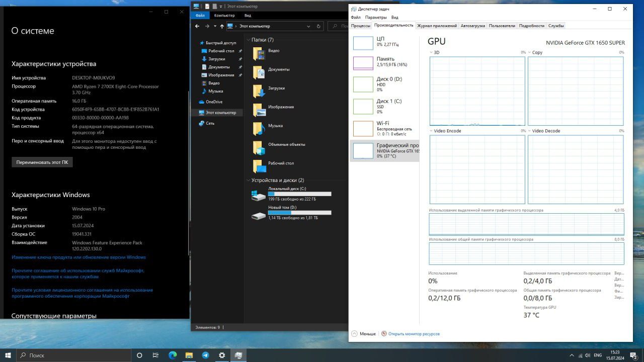644x362 pixels.
Task: Open the Видео folder icon
Action: click(x=259, y=54)
